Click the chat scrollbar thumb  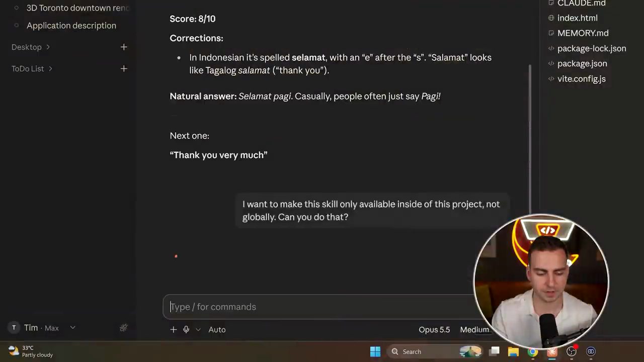pyautogui.click(x=530, y=141)
